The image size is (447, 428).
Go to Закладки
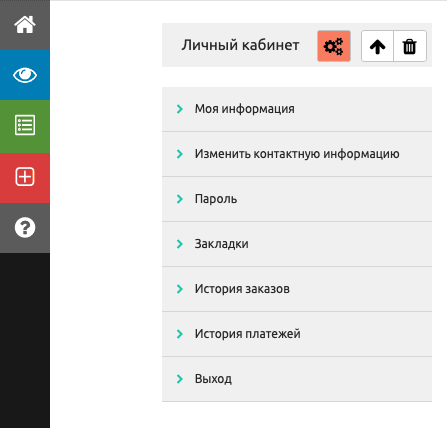tap(222, 244)
